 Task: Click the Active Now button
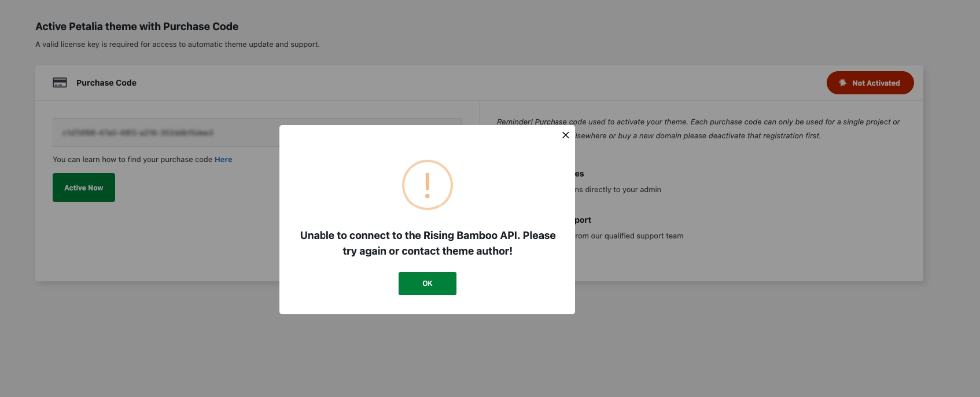84,188
